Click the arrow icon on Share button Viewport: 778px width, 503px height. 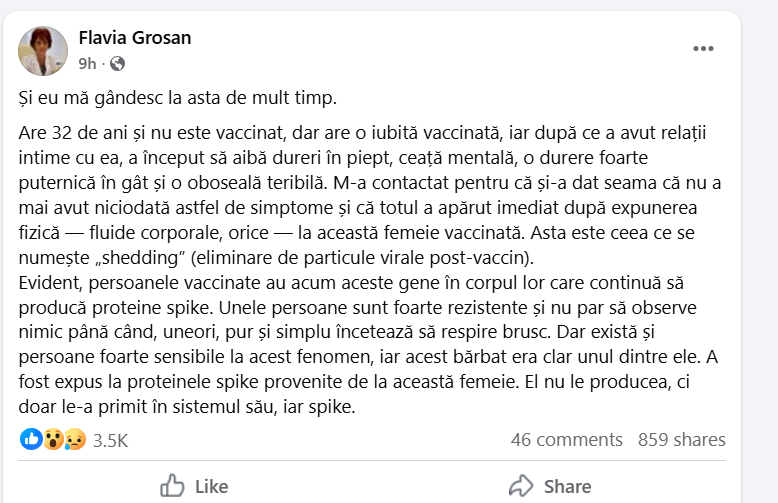[x=521, y=487]
